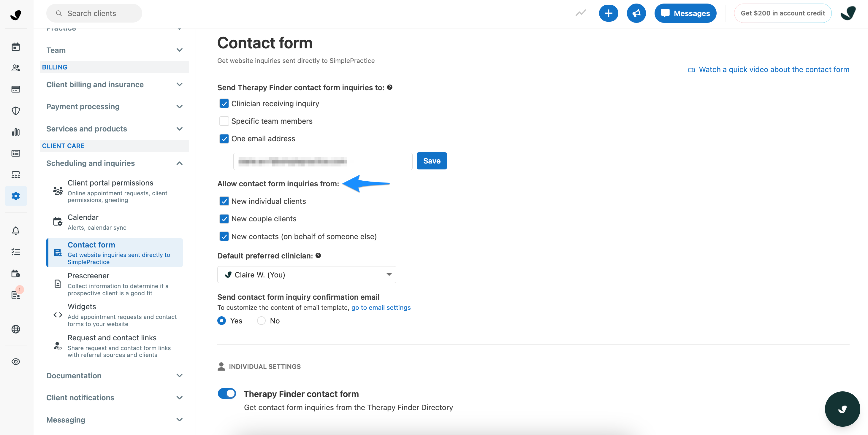Open the insurance shield icon in sidebar
Image resolution: width=868 pixels, height=435 pixels.
click(x=15, y=111)
